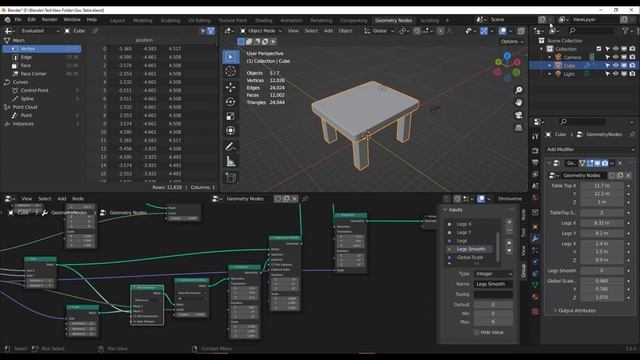Choose the Scale tool in viewport toolbar
Screen dimensions: 640x360
pos(231,116)
